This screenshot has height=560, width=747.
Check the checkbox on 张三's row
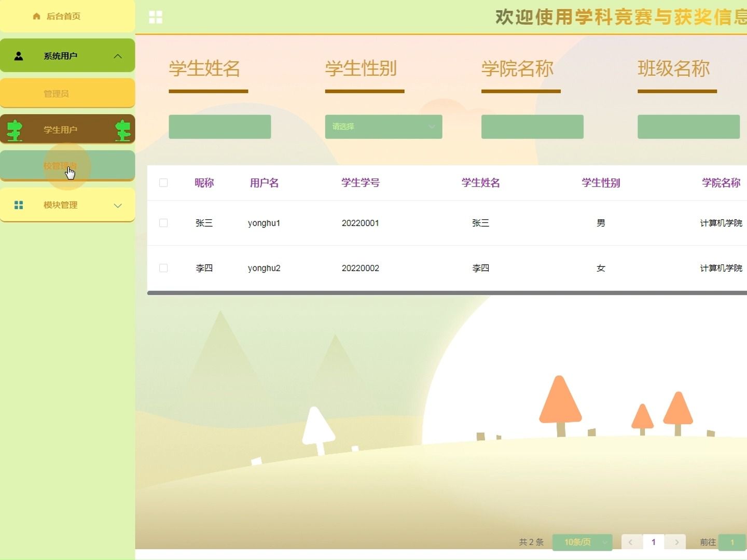coord(163,223)
